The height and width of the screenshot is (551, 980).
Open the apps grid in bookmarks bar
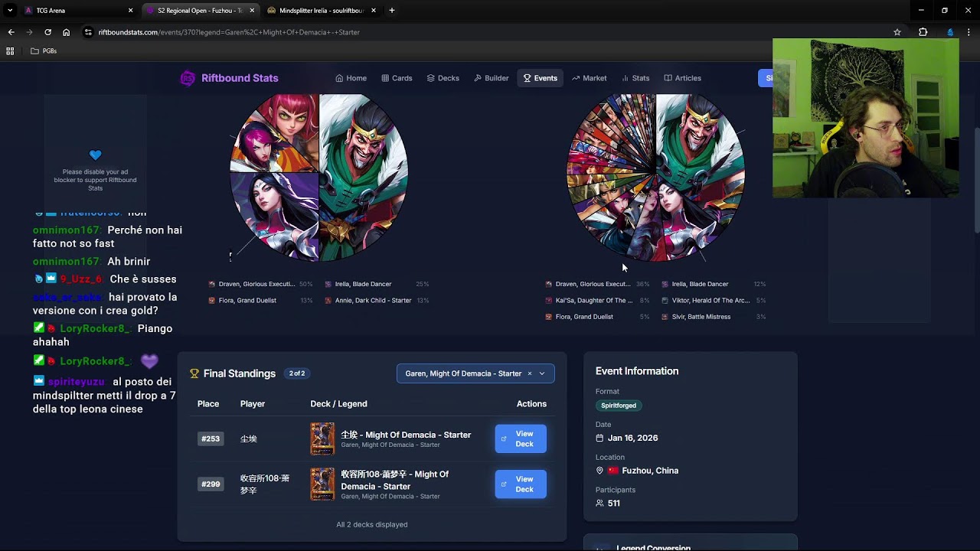(x=10, y=51)
